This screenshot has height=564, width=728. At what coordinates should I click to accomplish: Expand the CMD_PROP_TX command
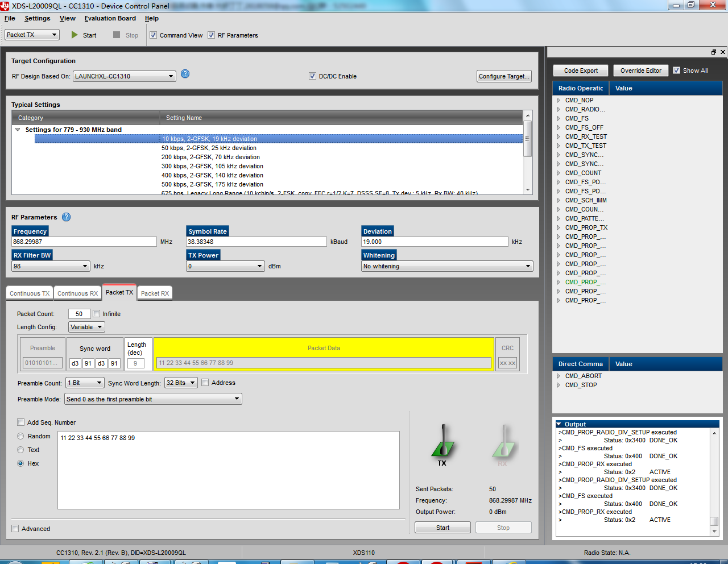[x=559, y=227]
